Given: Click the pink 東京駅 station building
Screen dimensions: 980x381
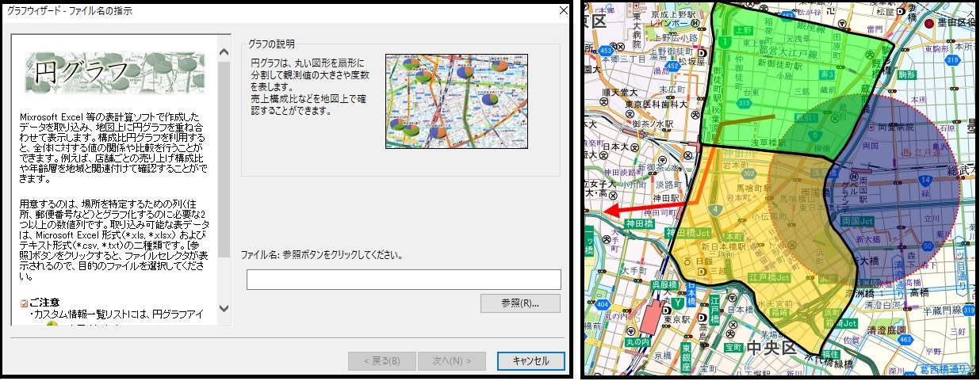Looking at the screenshot, I should [x=652, y=317].
